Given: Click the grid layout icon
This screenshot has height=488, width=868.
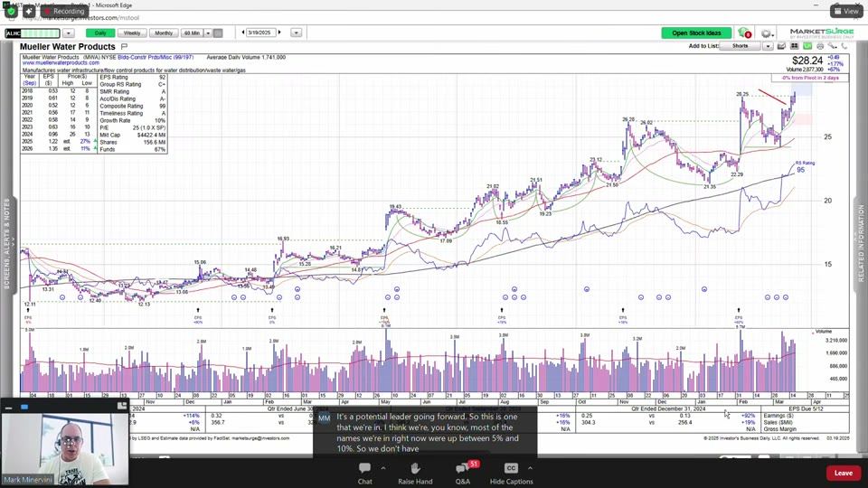Looking at the screenshot, I should [x=795, y=46].
